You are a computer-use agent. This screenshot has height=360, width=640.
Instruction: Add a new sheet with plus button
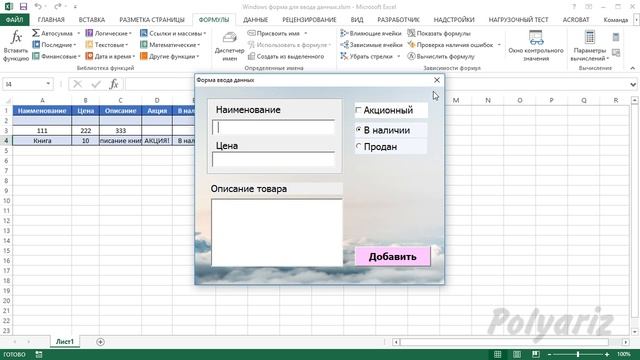[100, 342]
